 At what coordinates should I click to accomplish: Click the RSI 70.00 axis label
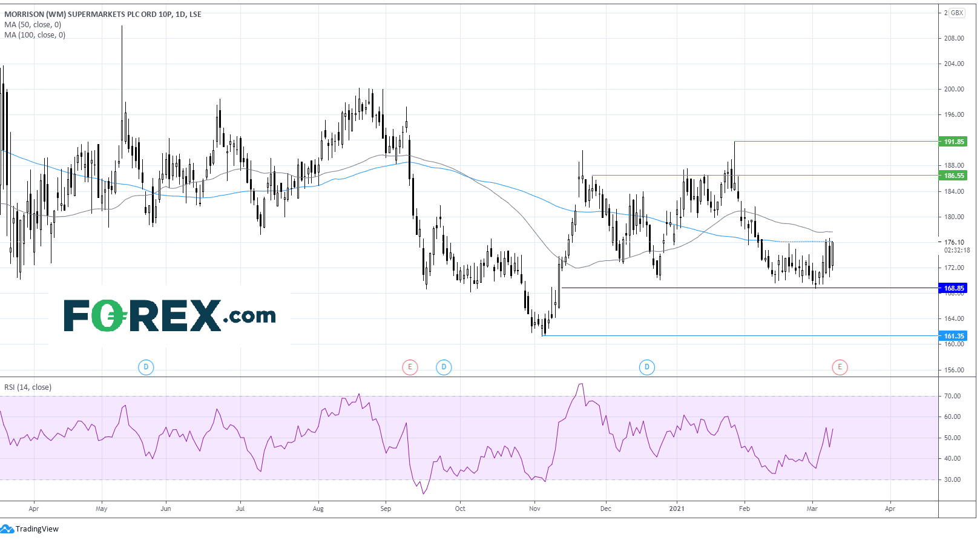pyautogui.click(x=952, y=396)
